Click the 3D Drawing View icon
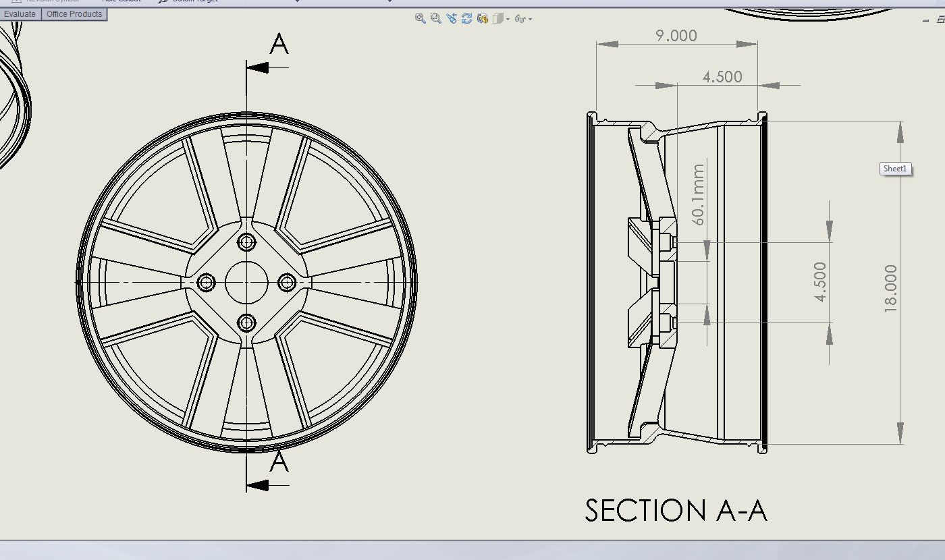 coord(482,19)
